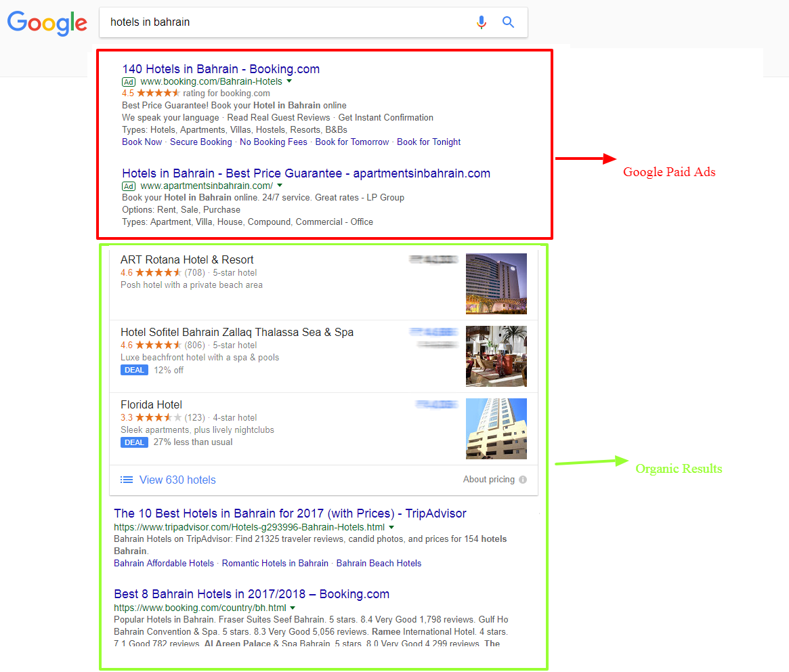The height and width of the screenshot is (672, 789).
Task: Open the ART Rotana hotel photo thumbnail
Action: pos(496,284)
